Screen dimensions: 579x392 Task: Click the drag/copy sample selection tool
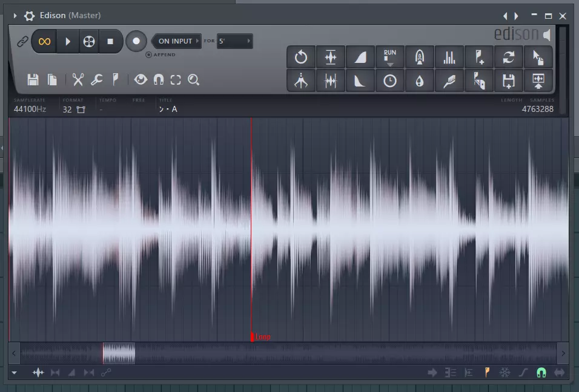pos(538,57)
